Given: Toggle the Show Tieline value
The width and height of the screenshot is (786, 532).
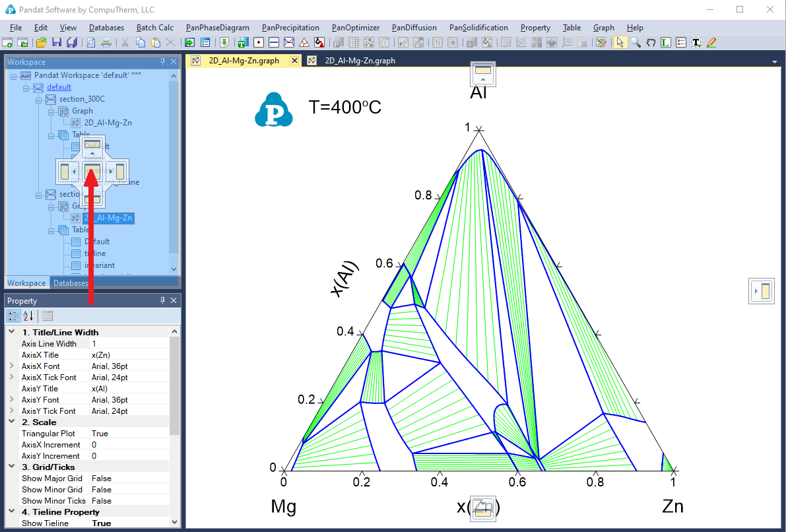Looking at the screenshot, I should (x=129, y=523).
